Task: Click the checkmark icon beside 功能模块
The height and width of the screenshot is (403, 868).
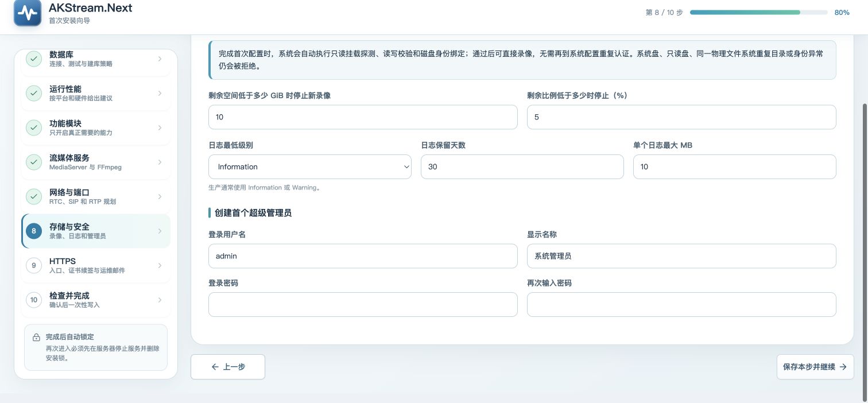Action: [34, 127]
